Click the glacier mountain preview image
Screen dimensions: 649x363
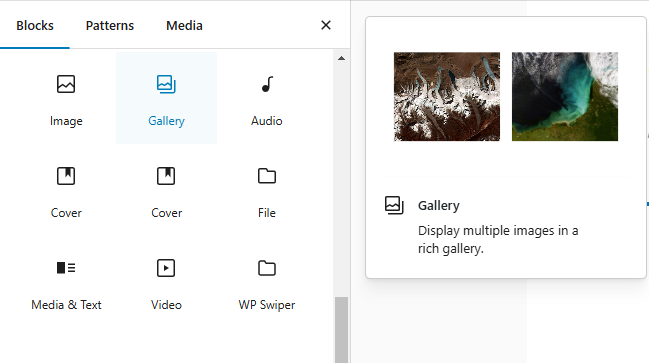coord(447,96)
